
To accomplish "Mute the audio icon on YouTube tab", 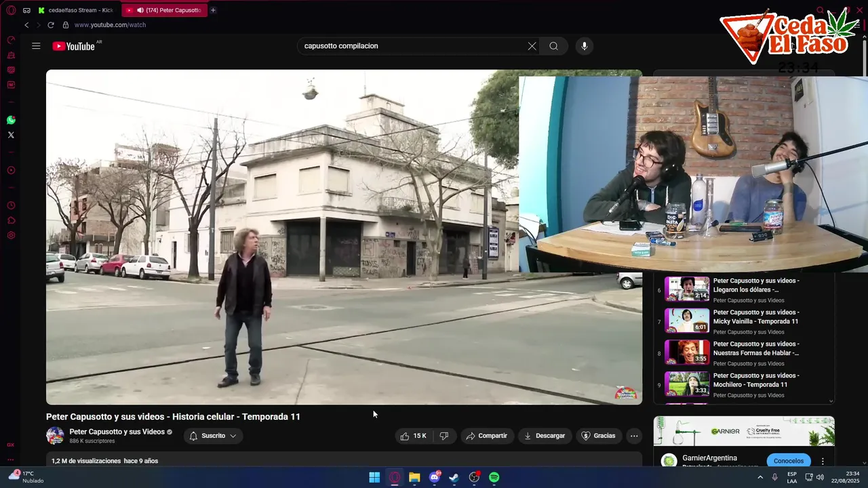I will [140, 10].
